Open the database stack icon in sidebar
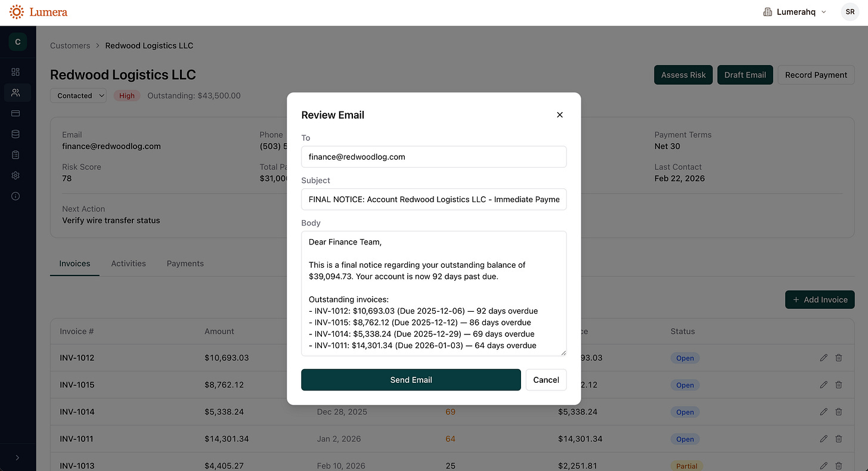 click(x=15, y=134)
